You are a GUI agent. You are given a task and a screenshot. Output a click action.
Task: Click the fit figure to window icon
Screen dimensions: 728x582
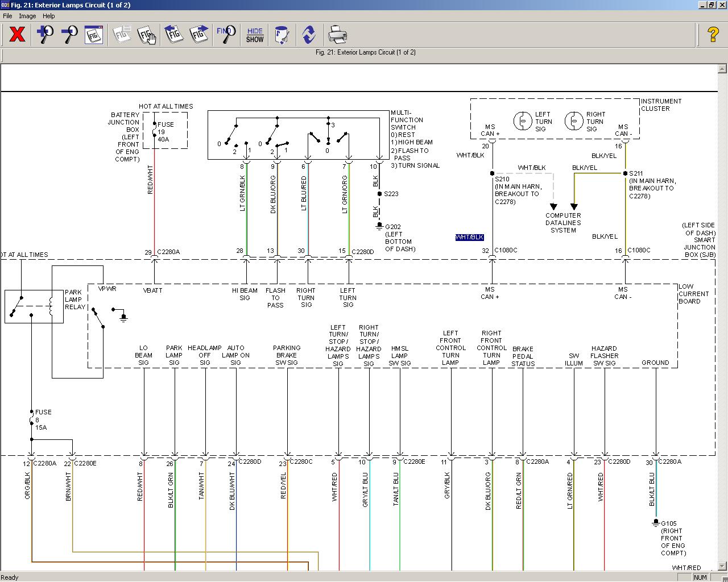[94, 35]
